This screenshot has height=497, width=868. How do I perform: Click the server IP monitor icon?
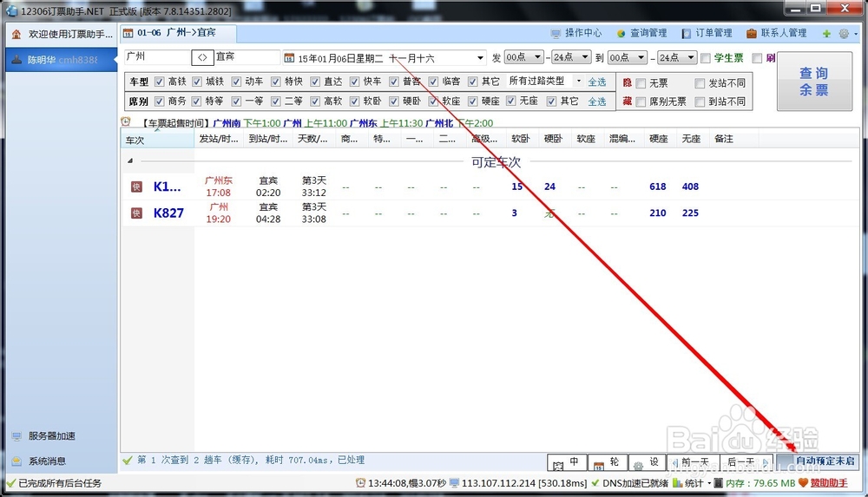coord(454,483)
